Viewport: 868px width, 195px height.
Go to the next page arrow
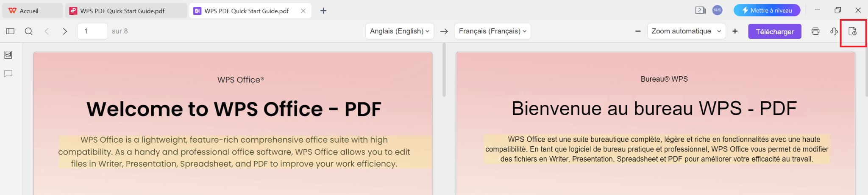[x=65, y=31]
